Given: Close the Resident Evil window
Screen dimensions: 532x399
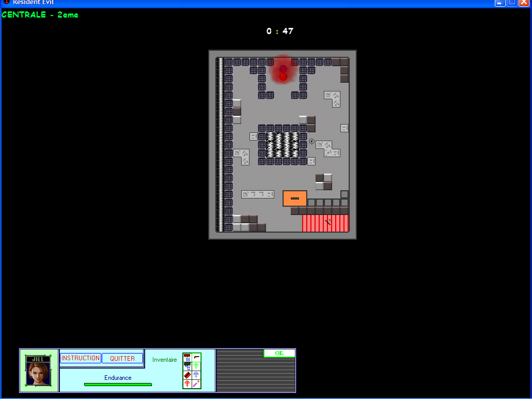Looking at the screenshot, I should (524, 3).
